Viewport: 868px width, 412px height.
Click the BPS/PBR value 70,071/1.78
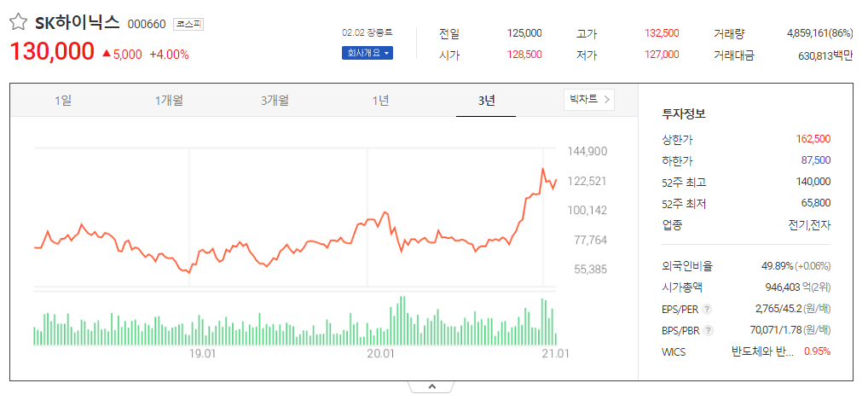[x=776, y=331]
